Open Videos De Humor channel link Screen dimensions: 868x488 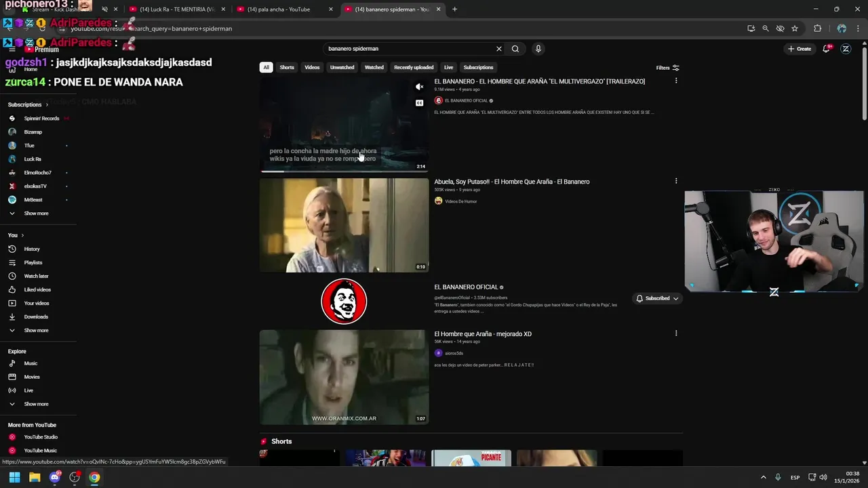click(460, 201)
